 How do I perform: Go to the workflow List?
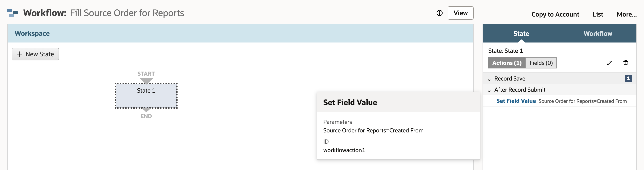pos(598,14)
